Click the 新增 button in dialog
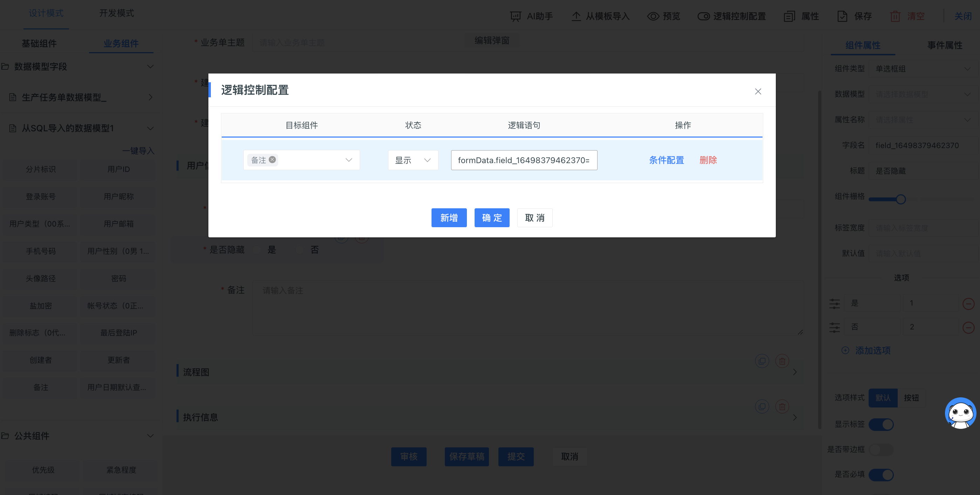 (449, 218)
